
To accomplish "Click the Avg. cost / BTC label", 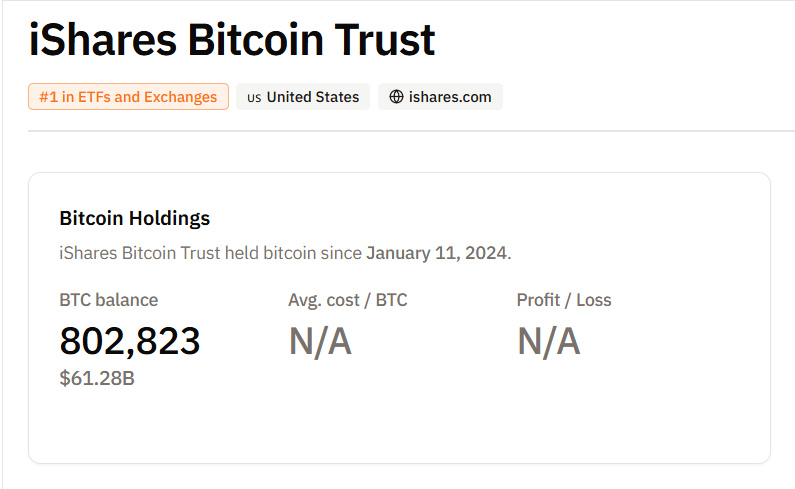I will coord(347,300).
